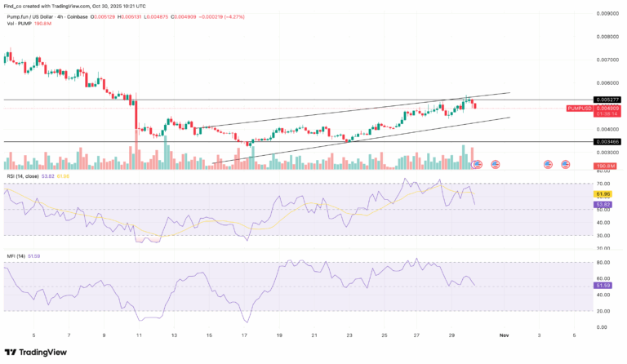Screen dimensions: 627x364
Task: Click the purple 53.82 RSI value label
Action: (x=604, y=203)
